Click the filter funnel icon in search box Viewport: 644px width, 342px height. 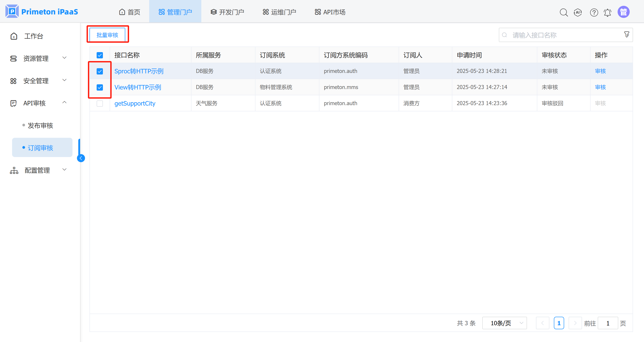coord(627,34)
